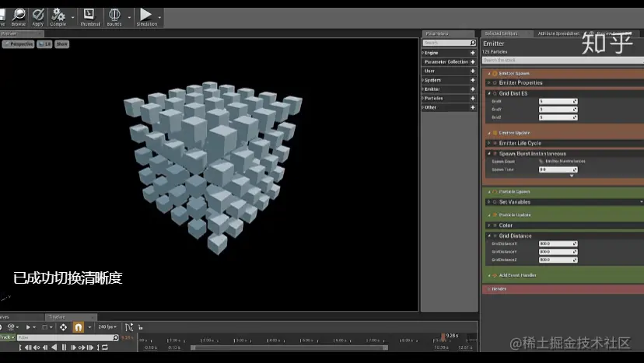Add a parameter to System section
The height and width of the screenshot is (363, 644).
(473, 80)
